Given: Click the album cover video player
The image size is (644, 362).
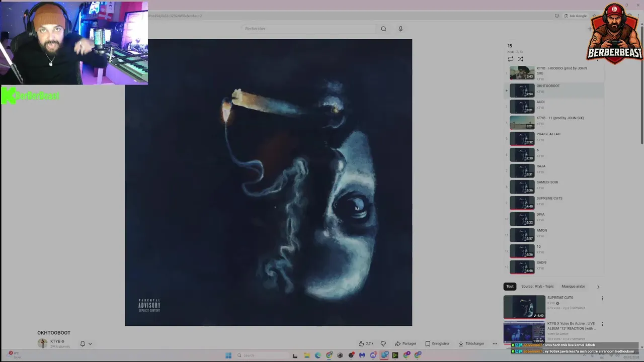Looking at the screenshot, I should 268,183.
